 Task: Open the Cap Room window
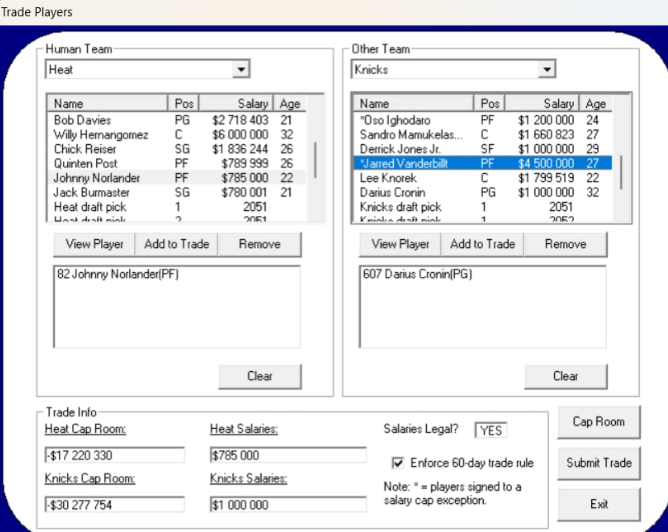(599, 422)
